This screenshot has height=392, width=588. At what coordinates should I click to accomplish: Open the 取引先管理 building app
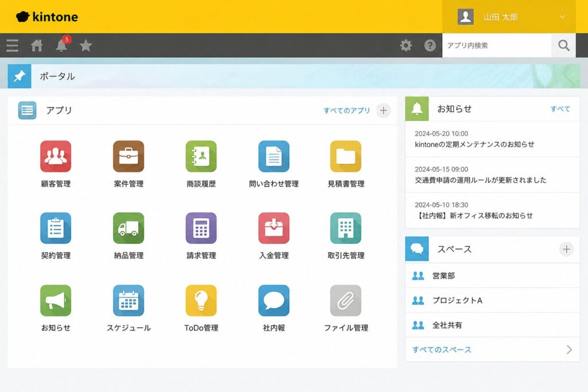(x=346, y=228)
